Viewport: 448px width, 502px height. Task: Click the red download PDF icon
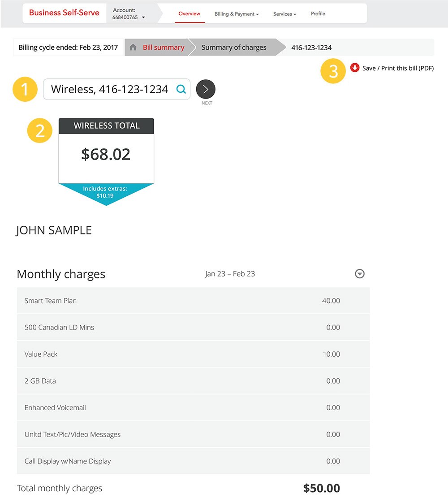355,68
